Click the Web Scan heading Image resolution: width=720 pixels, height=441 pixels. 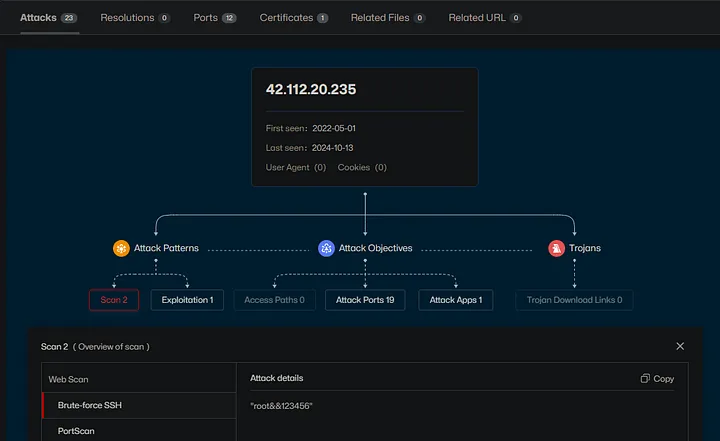tap(68, 379)
